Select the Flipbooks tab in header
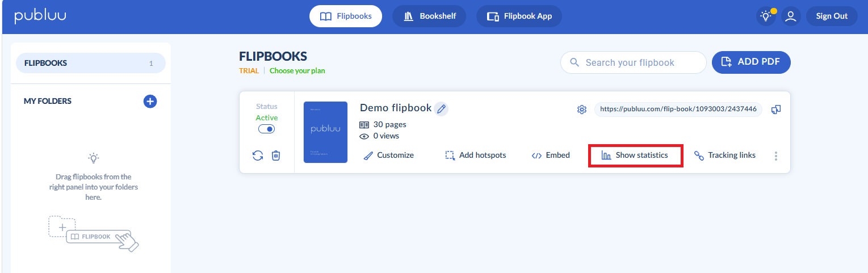The image size is (868, 273). (x=346, y=16)
